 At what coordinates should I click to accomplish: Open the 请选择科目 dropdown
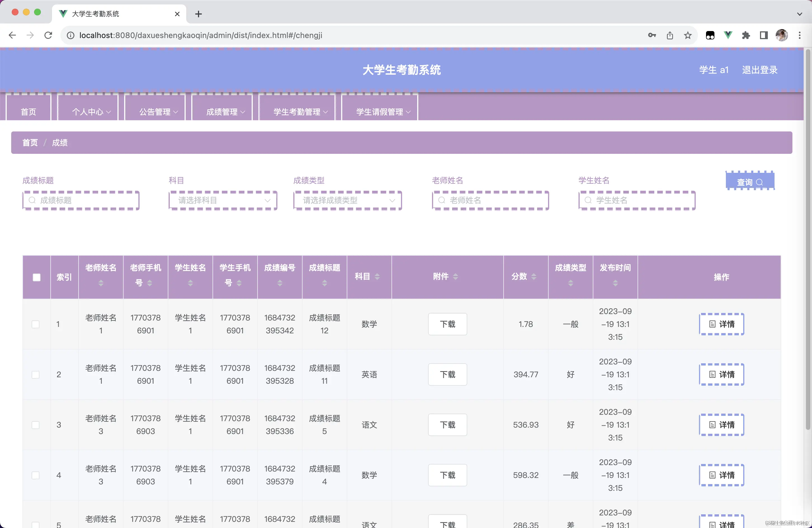coord(223,200)
